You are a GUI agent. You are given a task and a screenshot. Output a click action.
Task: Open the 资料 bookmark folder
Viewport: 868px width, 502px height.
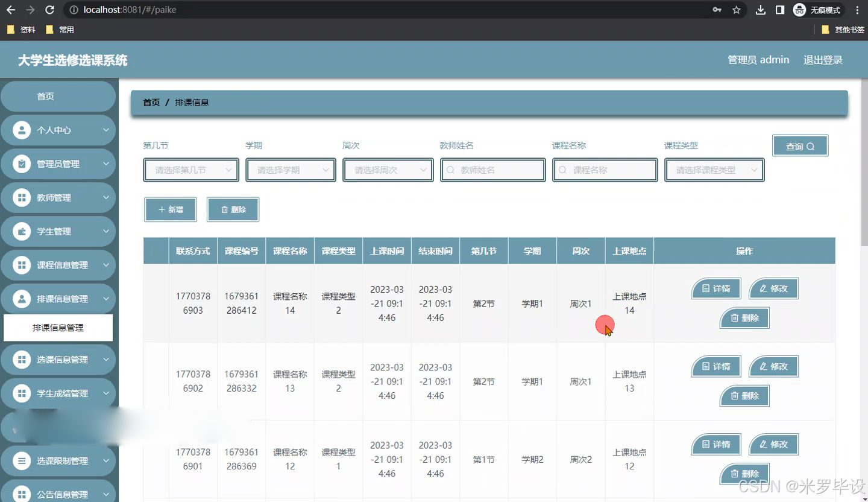21,30
